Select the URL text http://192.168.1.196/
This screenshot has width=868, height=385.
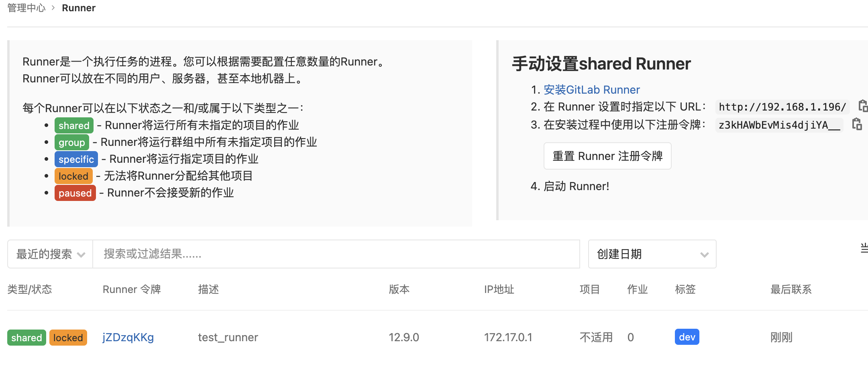pos(782,107)
